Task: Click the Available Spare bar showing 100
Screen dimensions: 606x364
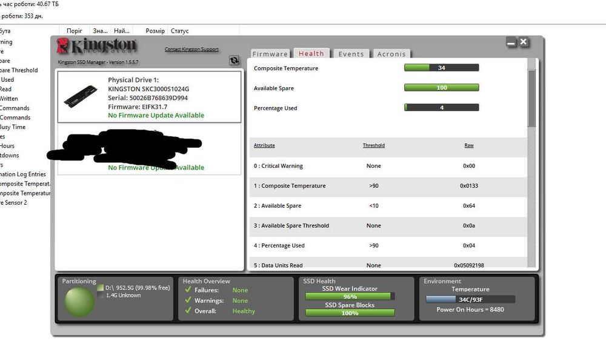Action: click(441, 88)
